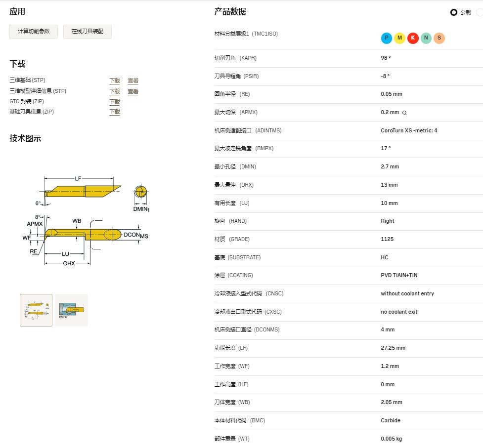Select the unlabeled radio button right of 公制
The width and height of the screenshot is (483, 448).
coord(479,12)
